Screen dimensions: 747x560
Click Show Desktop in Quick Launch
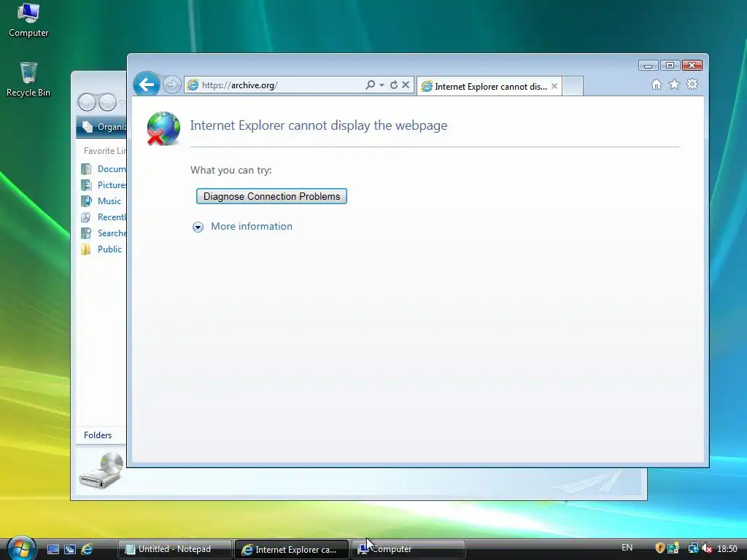tap(53, 549)
